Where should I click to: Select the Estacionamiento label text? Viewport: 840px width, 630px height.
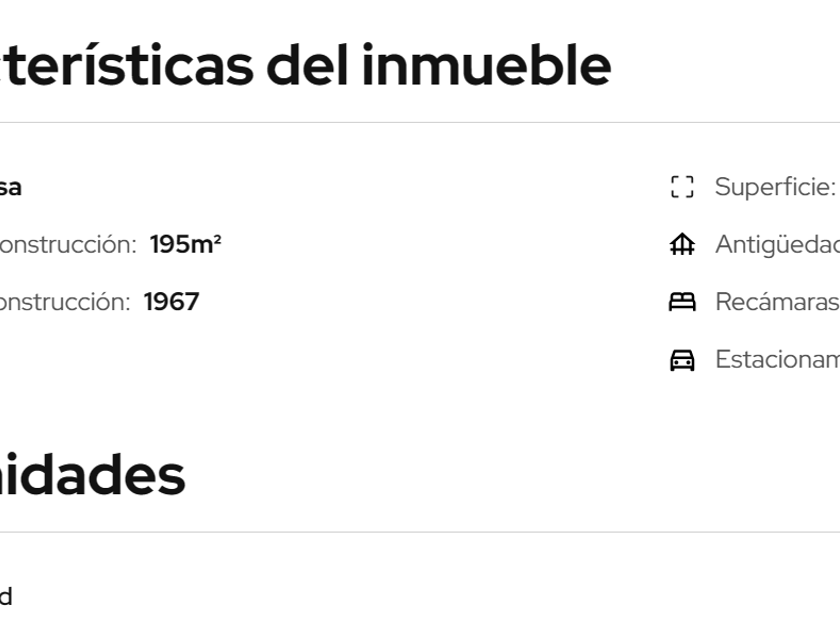point(777,360)
